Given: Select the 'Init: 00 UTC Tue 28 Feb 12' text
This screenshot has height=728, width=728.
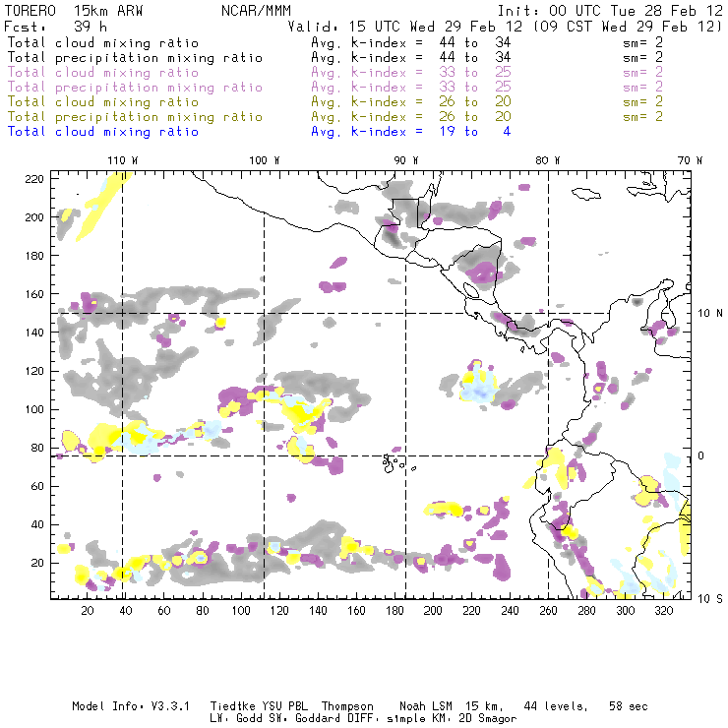Looking at the screenshot, I should [610, 11].
